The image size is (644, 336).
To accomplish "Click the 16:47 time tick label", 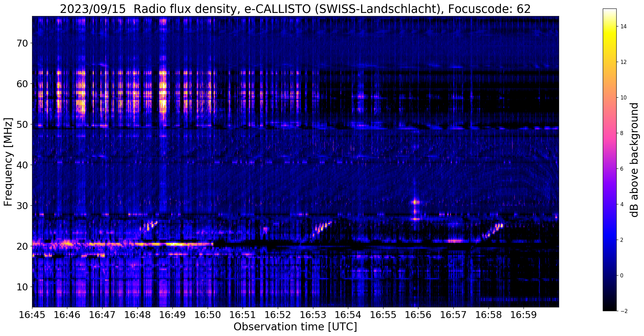I will 102,315.
